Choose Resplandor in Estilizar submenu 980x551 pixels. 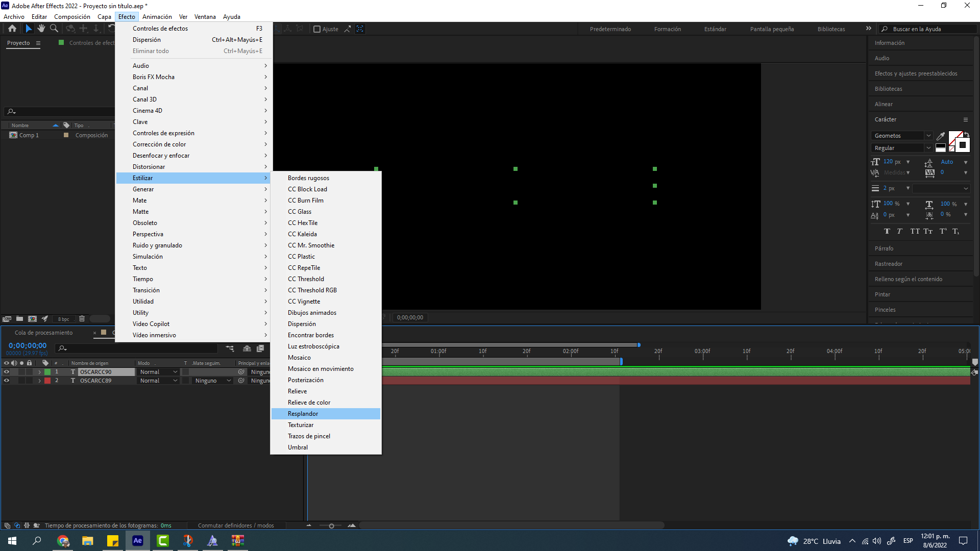point(326,414)
